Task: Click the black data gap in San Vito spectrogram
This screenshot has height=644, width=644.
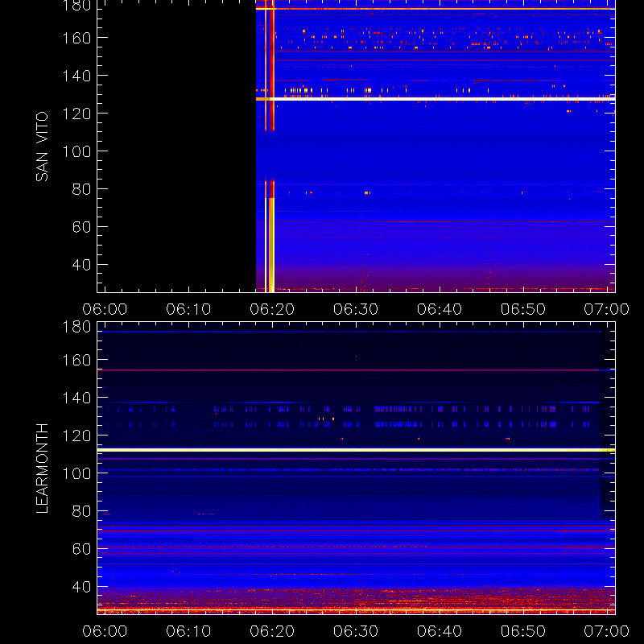Action: 176,146
